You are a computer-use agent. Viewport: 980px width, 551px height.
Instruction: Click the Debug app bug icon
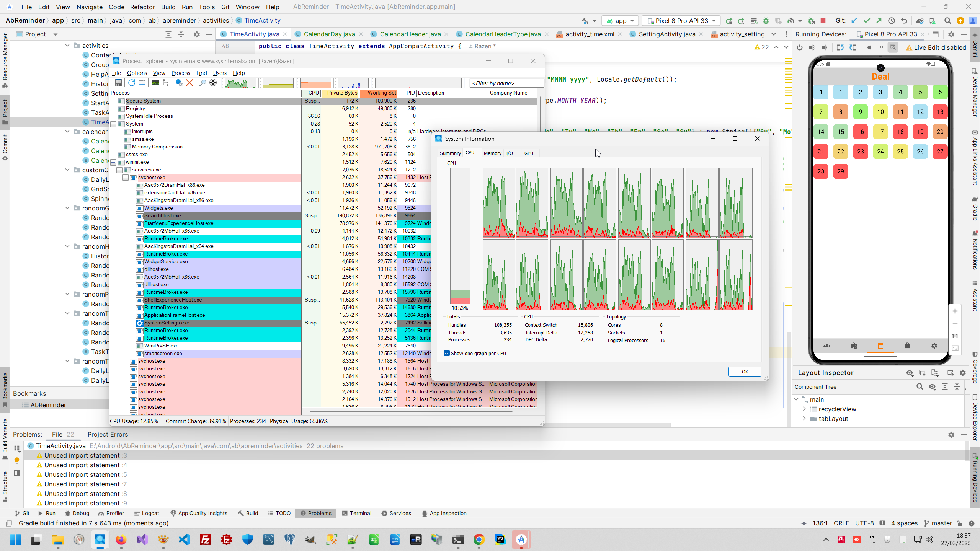[766, 21]
